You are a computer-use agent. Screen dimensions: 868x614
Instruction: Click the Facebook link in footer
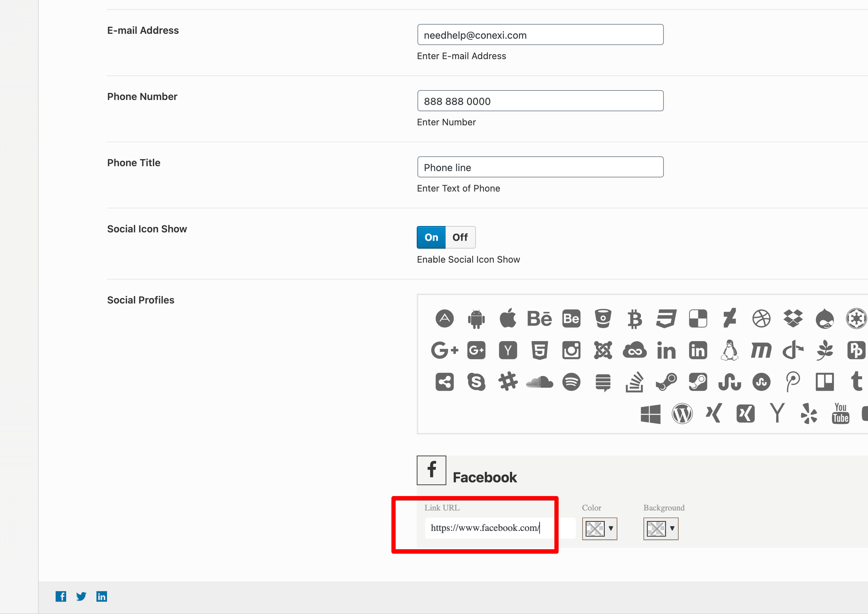tap(61, 596)
